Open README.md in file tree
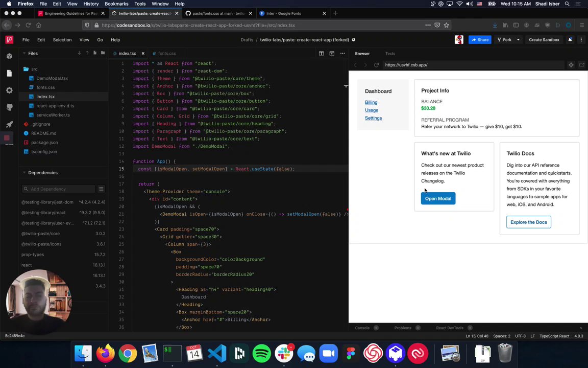This screenshot has height=368, width=588. pos(43,133)
